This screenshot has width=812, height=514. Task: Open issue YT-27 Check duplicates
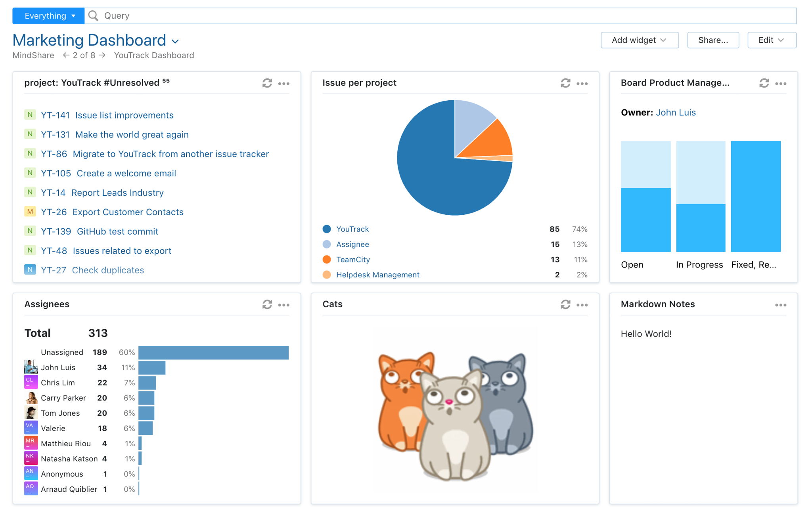[92, 271]
